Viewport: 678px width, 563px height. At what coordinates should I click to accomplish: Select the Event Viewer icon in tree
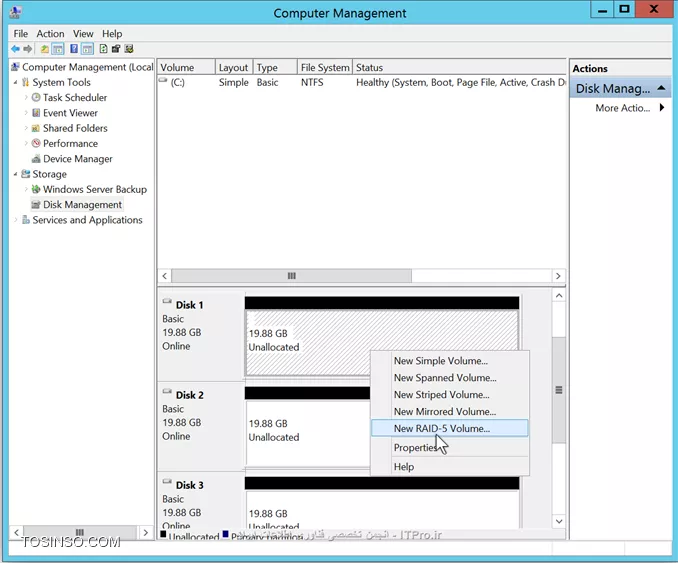(36, 113)
